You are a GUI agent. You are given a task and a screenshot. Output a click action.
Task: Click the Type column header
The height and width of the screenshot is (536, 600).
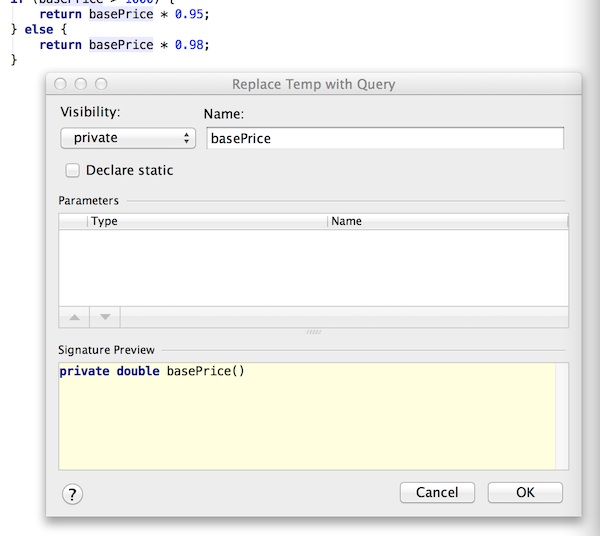[x=207, y=221]
